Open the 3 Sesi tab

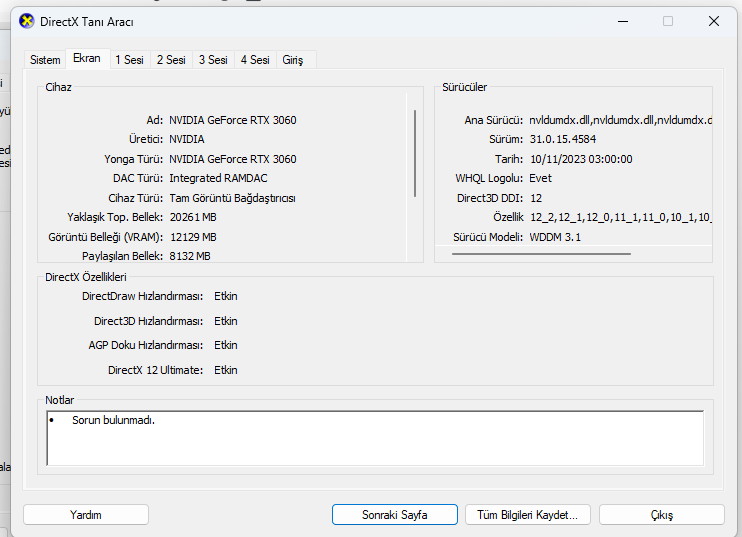[x=213, y=60]
